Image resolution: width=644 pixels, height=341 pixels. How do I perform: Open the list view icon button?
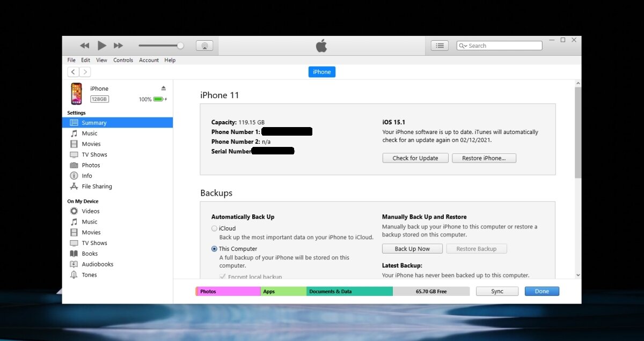click(440, 46)
